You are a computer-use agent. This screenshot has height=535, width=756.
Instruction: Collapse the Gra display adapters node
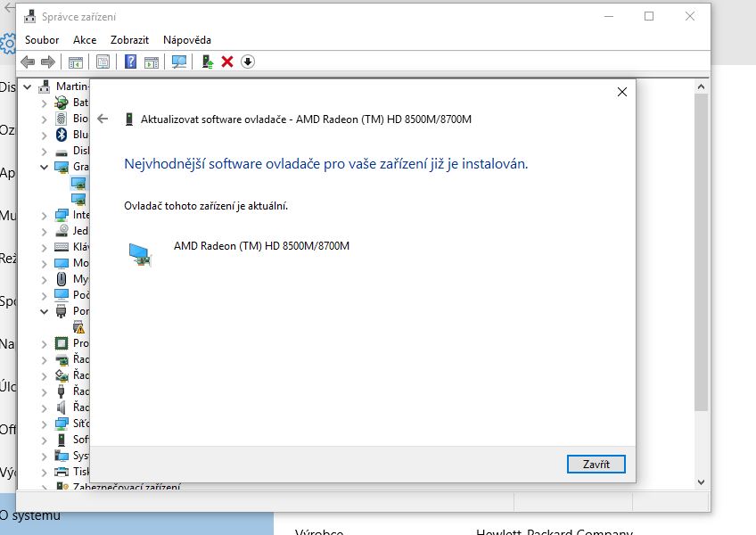click(x=44, y=167)
